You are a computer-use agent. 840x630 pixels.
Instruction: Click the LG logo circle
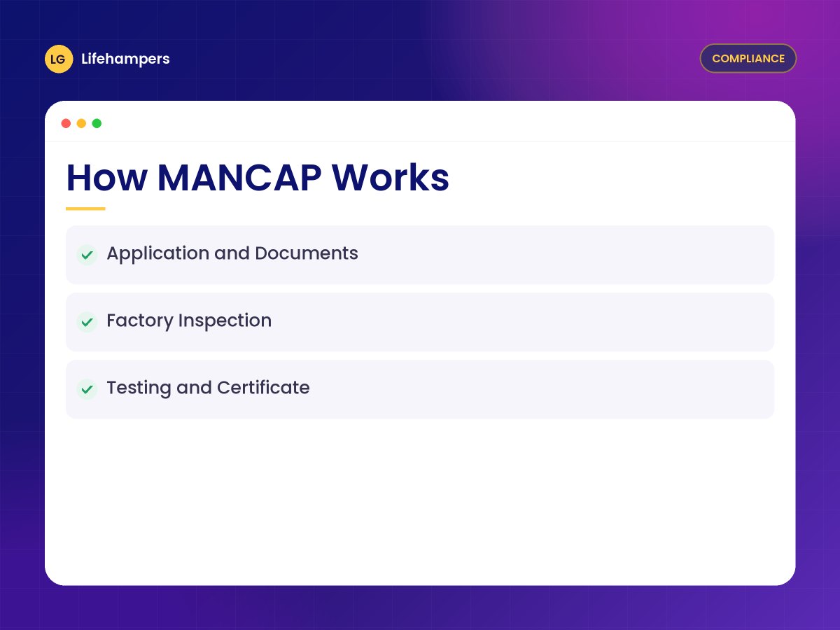pos(59,59)
